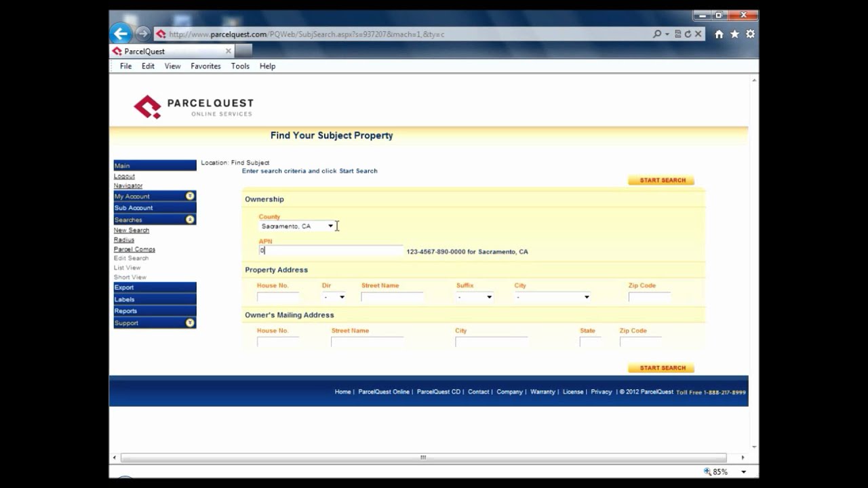
Task: Click the bottom START SEARCH button
Action: [x=662, y=368]
